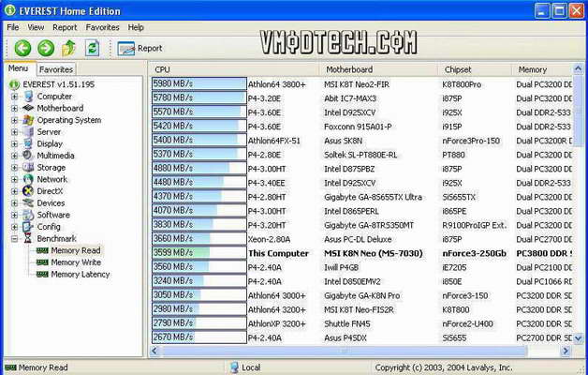
Task: Click the EVEREST title bar info icon
Action: pos(9,10)
